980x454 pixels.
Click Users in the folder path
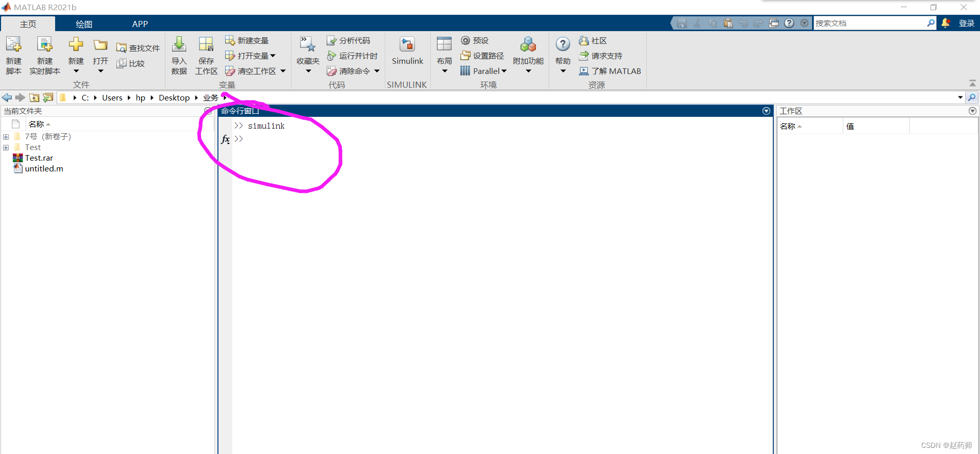click(x=112, y=98)
